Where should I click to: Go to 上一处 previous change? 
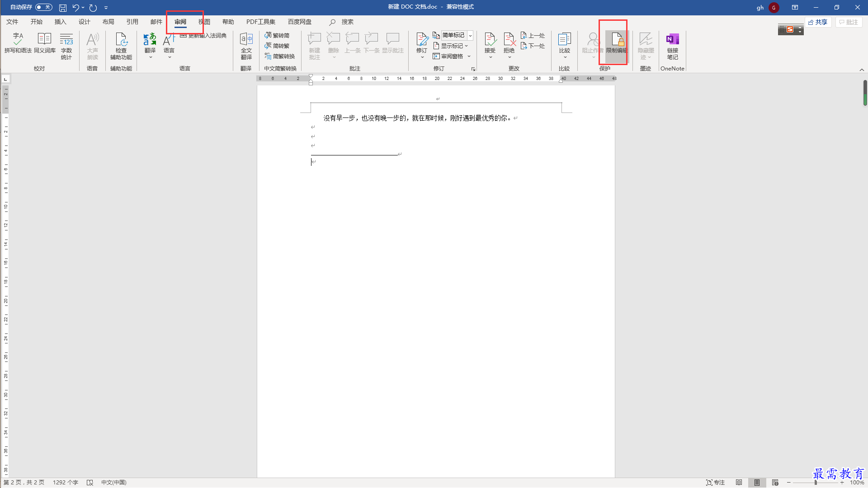pos(533,35)
